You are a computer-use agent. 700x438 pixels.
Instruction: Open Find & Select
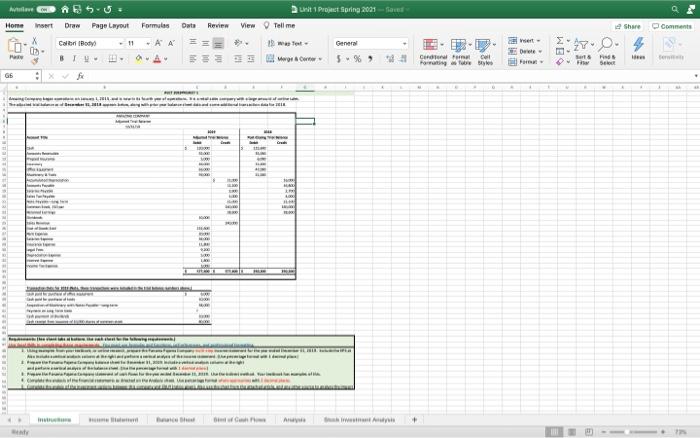tap(608, 52)
